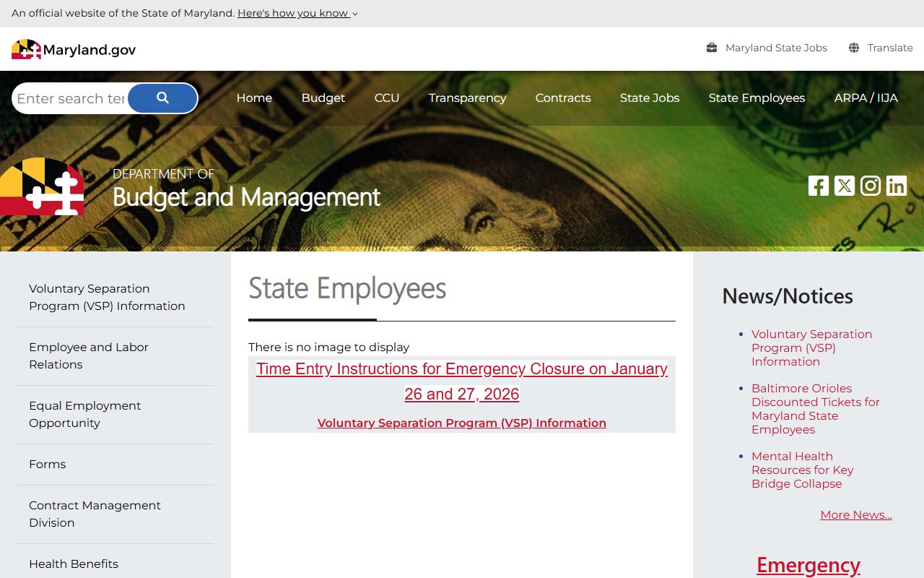Image resolution: width=924 pixels, height=578 pixels.
Task: Click the Maryland.gov logo
Action: click(74, 49)
